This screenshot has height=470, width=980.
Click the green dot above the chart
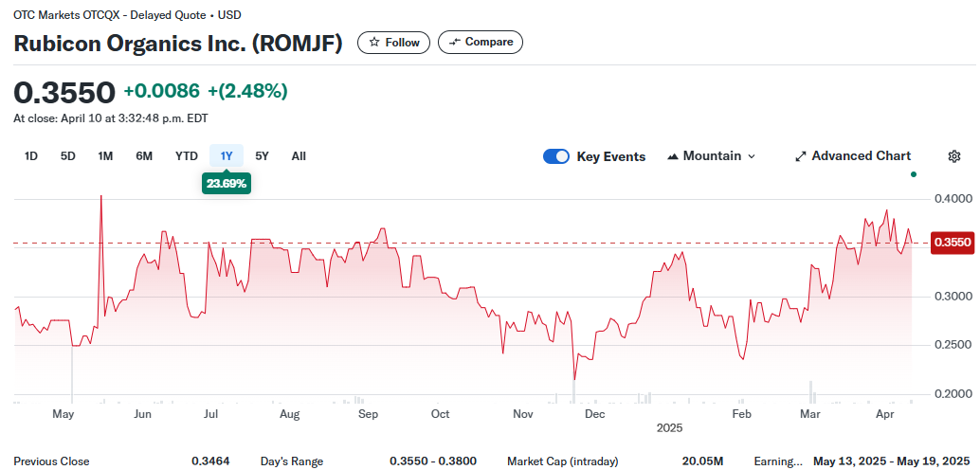pos(913,174)
